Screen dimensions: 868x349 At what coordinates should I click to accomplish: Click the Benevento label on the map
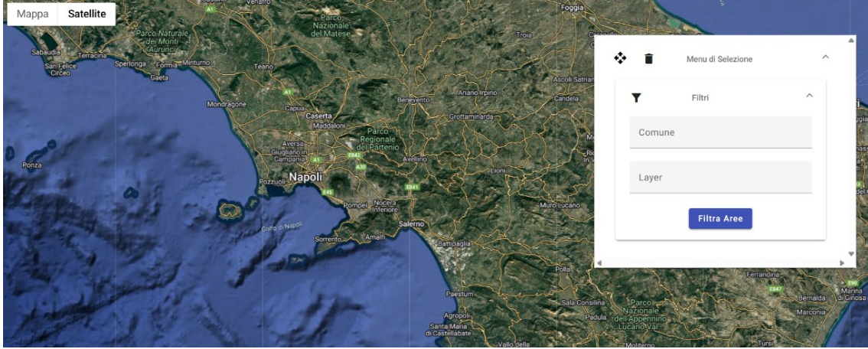coord(414,99)
